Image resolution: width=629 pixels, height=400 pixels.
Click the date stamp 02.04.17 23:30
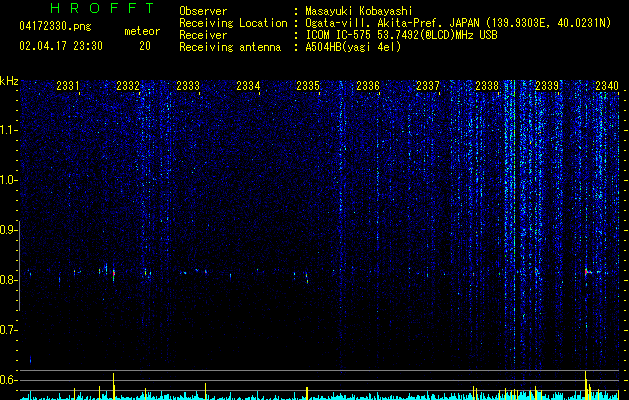coord(61,46)
